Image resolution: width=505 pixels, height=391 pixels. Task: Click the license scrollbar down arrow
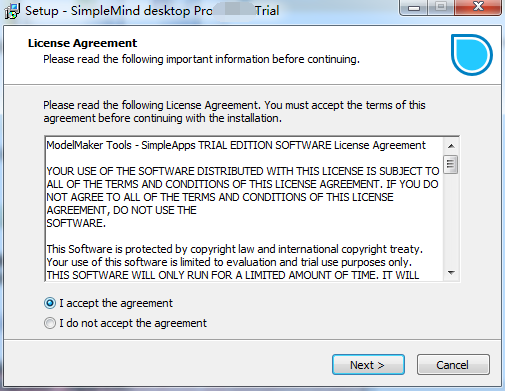[x=451, y=273]
